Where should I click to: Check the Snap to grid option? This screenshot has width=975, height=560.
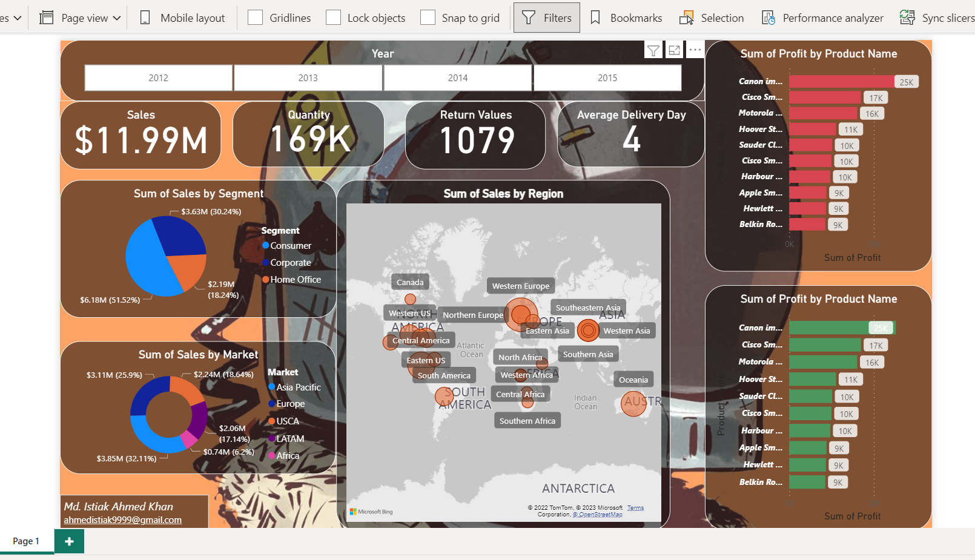(x=428, y=18)
